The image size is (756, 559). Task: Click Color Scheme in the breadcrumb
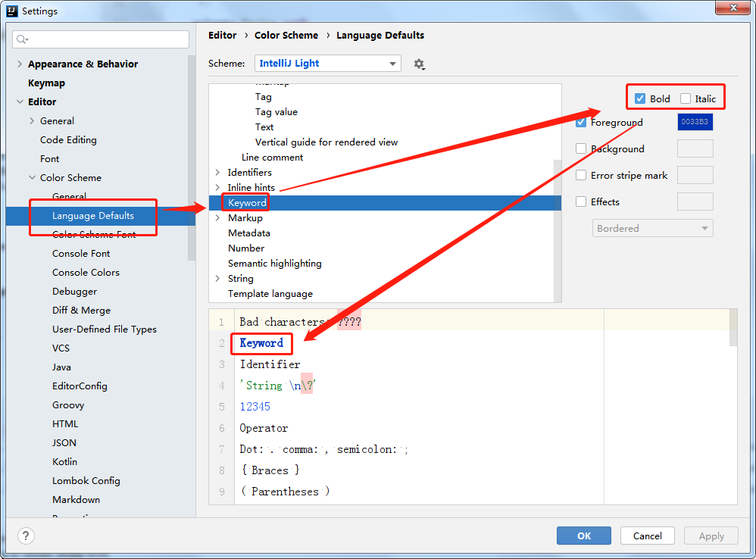286,35
